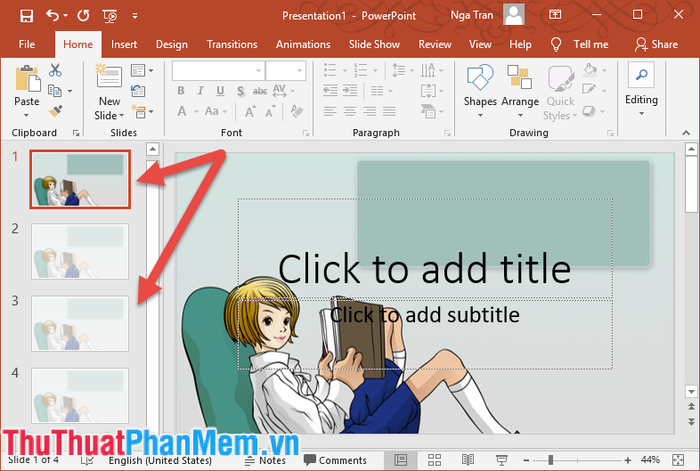This screenshot has height=471, width=700.
Task: Expand the New Slide dropdown arrow
Action: pyautogui.click(x=121, y=116)
